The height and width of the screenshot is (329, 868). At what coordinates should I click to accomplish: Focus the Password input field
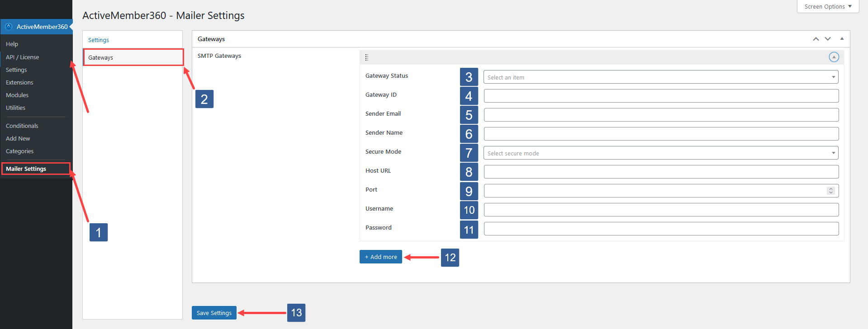(661, 229)
